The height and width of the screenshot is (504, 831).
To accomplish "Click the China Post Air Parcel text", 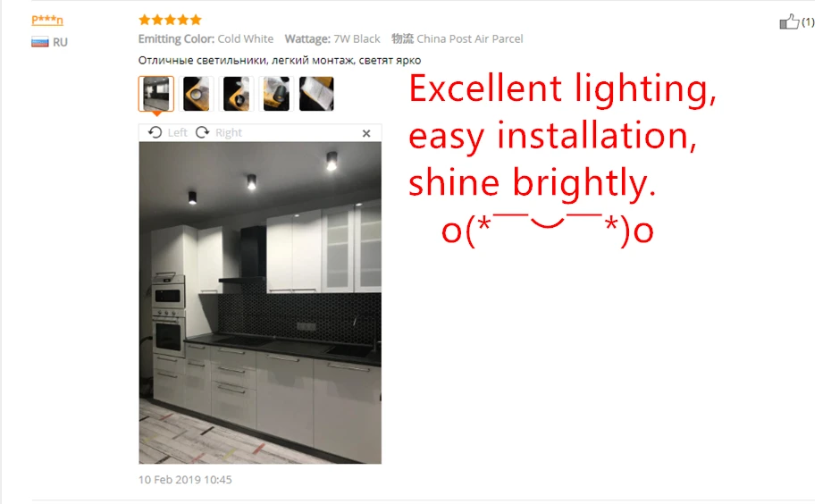I will click(x=469, y=38).
